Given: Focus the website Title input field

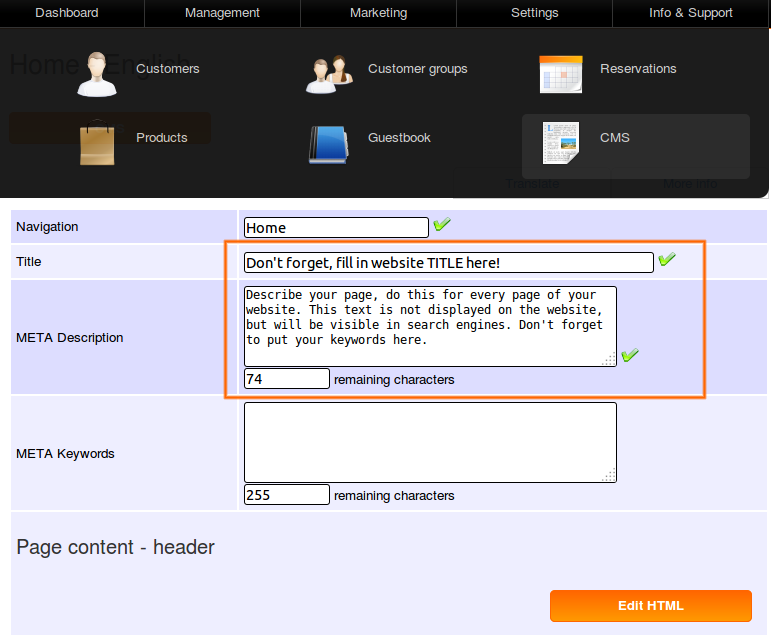Looking at the screenshot, I should click(x=448, y=262).
